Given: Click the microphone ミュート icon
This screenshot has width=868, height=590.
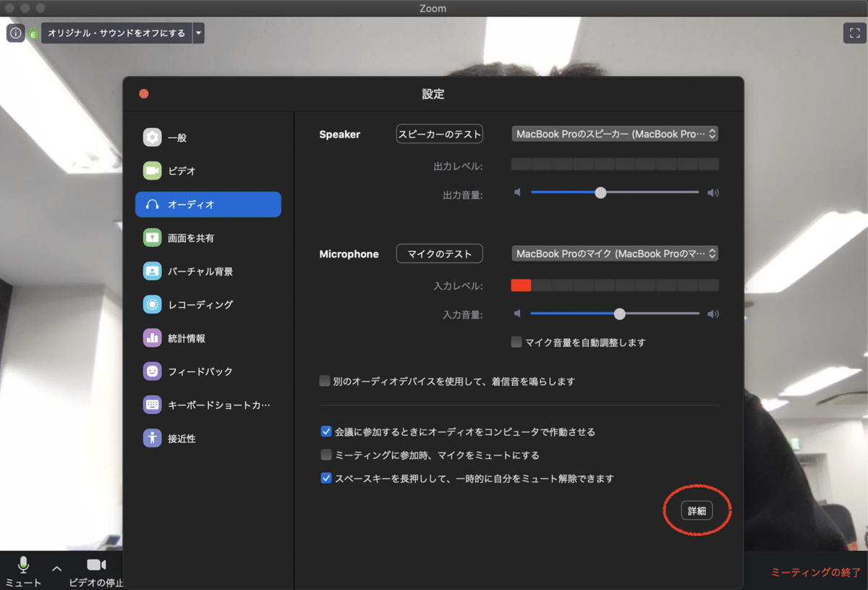Looking at the screenshot, I should (x=24, y=565).
